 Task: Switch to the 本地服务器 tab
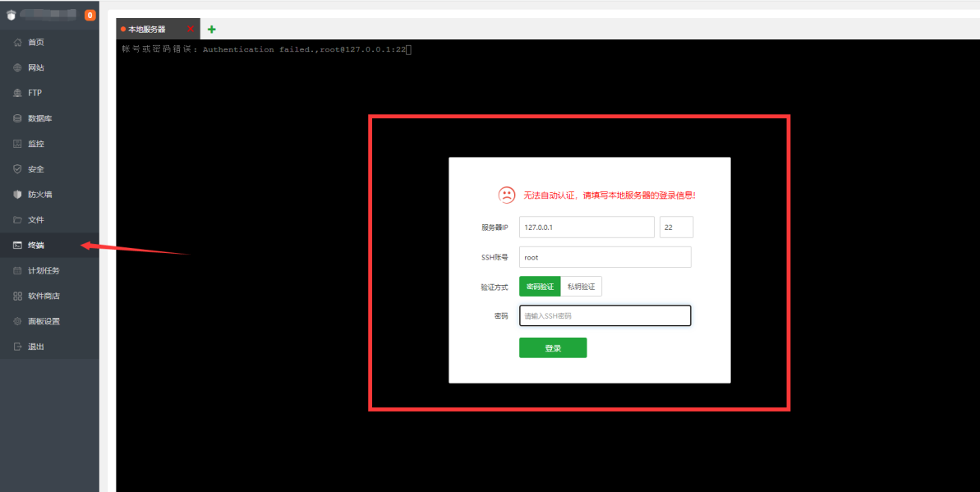pyautogui.click(x=152, y=27)
